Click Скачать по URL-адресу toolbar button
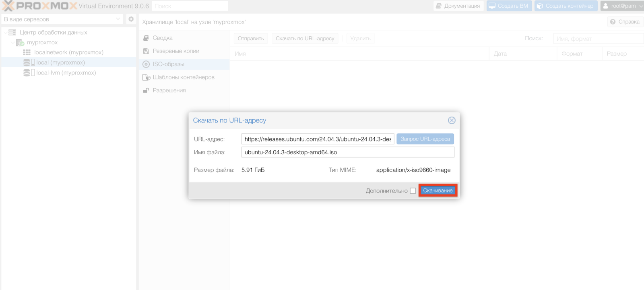 coord(305,38)
